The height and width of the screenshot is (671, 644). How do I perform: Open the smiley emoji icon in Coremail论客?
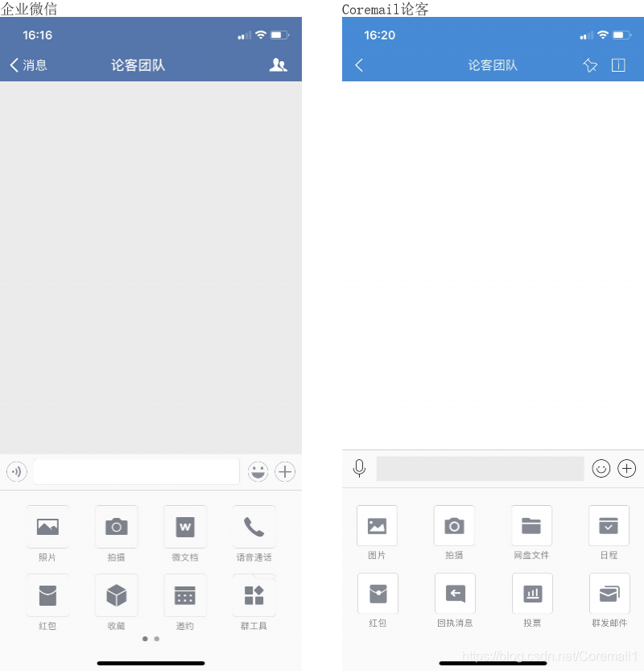601,469
